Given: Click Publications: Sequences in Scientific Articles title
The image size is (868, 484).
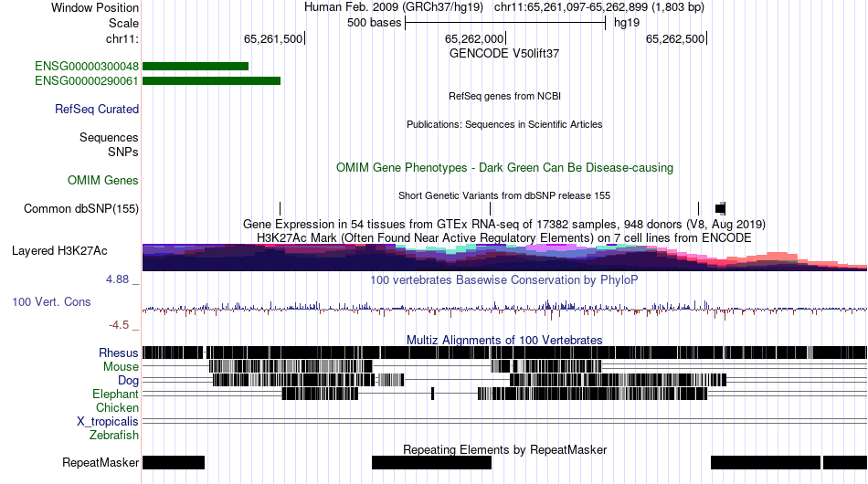Looking at the screenshot, I should [x=504, y=124].
